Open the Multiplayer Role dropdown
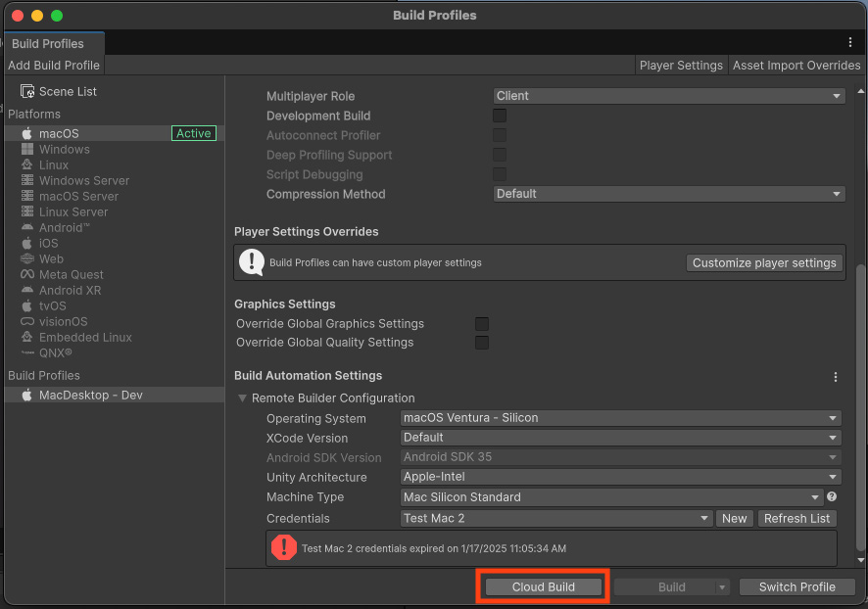The image size is (868, 609). (669, 96)
